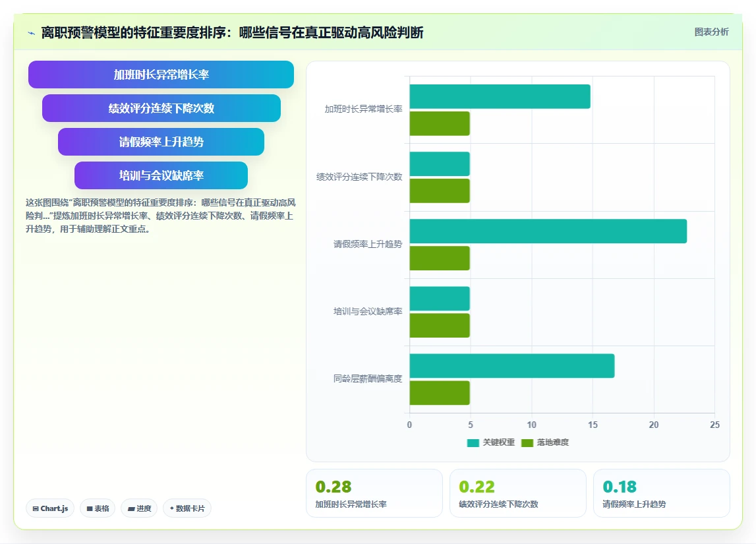The width and height of the screenshot is (756, 544).
Task: Click green bar for 同龄层薪酬偏离度
Action: (440, 393)
